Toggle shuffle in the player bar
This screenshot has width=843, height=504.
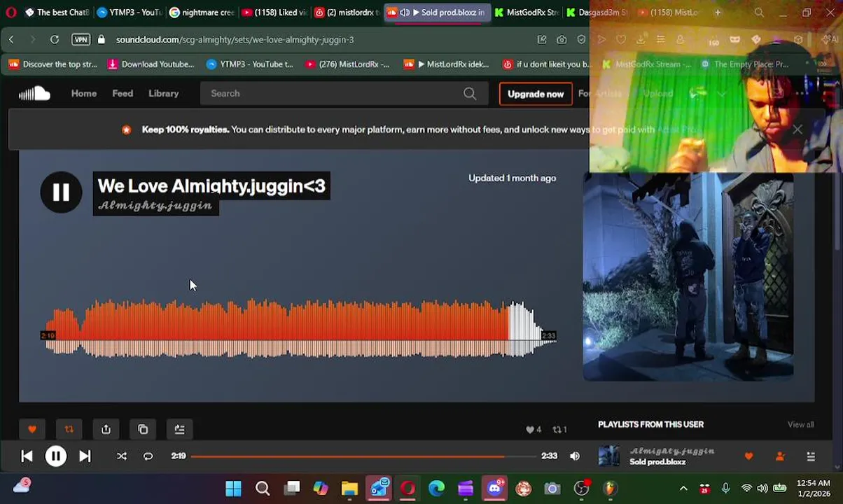coord(122,456)
